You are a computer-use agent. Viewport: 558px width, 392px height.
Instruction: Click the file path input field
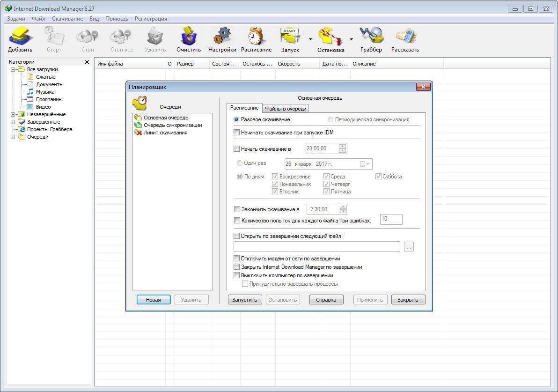coord(317,246)
